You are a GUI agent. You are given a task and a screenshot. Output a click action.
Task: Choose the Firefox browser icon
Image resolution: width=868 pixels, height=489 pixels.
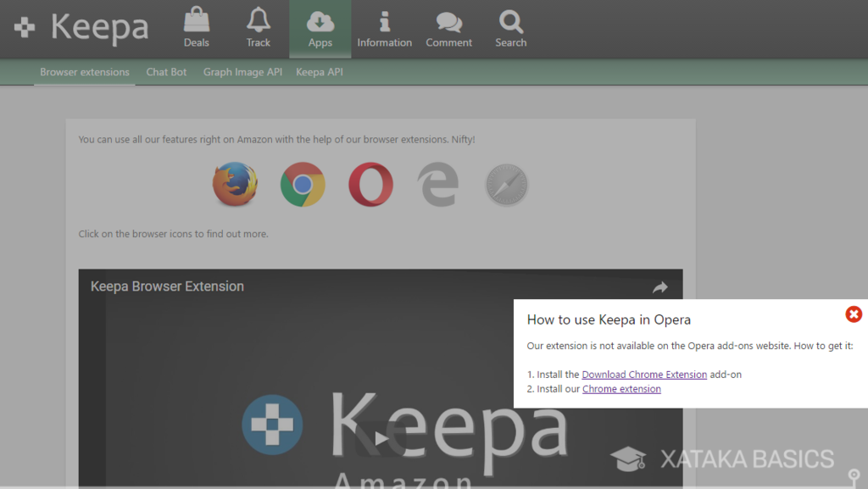(x=235, y=185)
